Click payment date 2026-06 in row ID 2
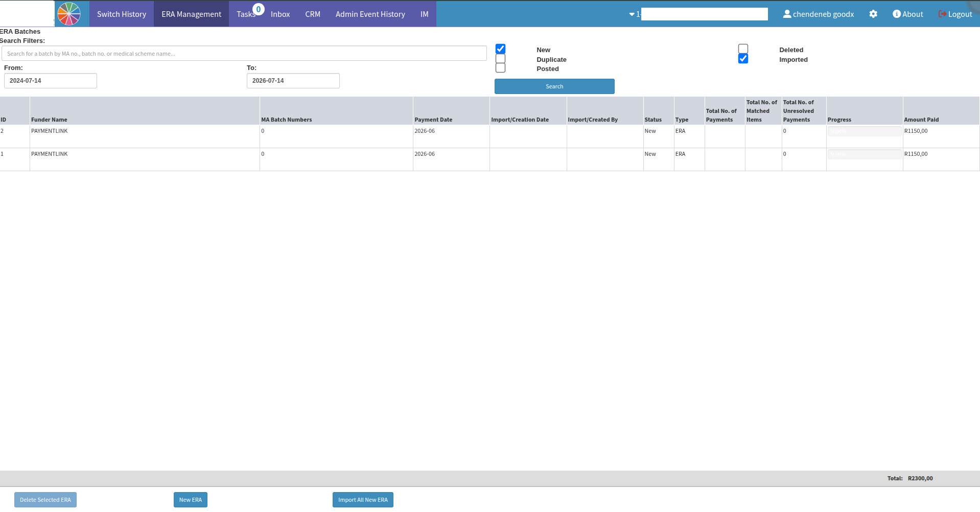 (425, 131)
